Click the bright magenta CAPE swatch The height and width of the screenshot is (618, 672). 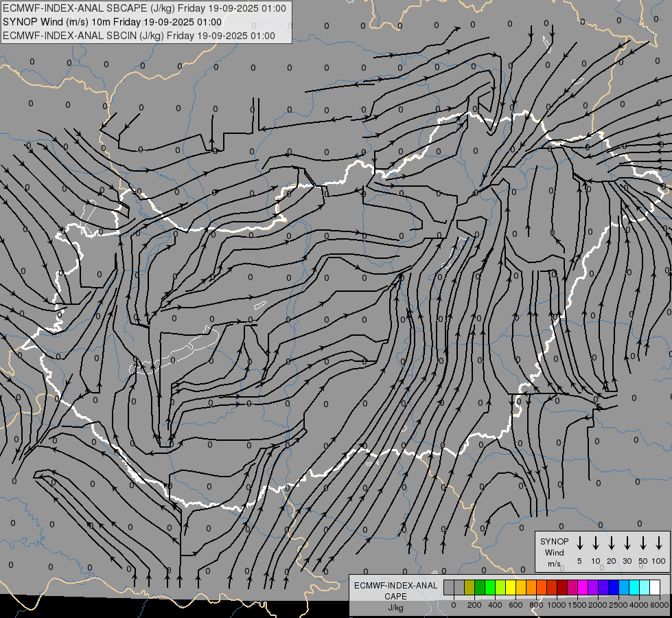tap(583, 587)
